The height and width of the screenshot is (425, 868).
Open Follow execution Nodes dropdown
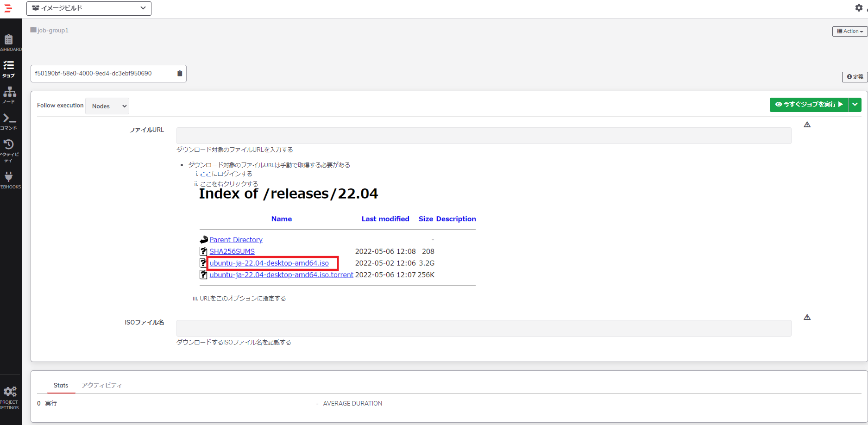click(107, 106)
